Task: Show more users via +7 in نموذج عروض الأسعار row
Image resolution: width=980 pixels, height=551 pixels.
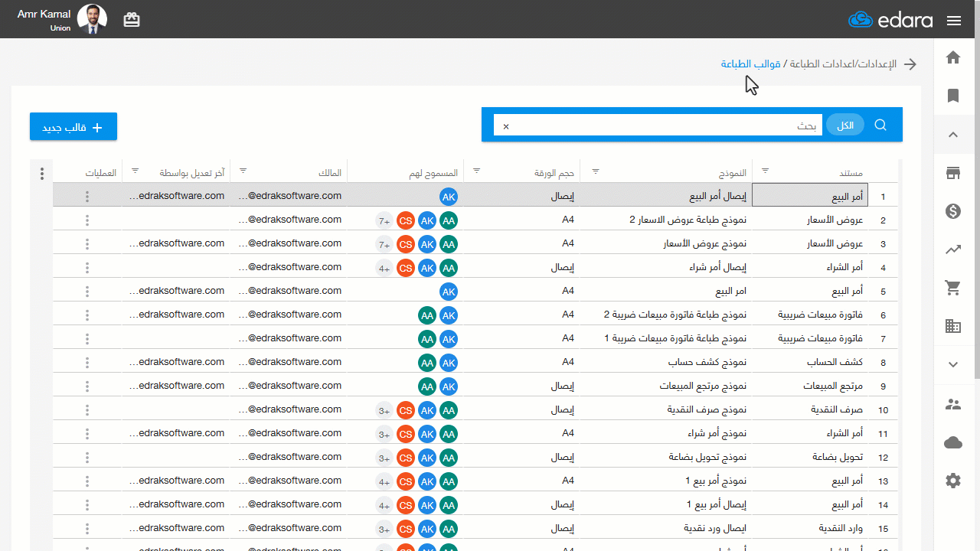Action: (384, 244)
